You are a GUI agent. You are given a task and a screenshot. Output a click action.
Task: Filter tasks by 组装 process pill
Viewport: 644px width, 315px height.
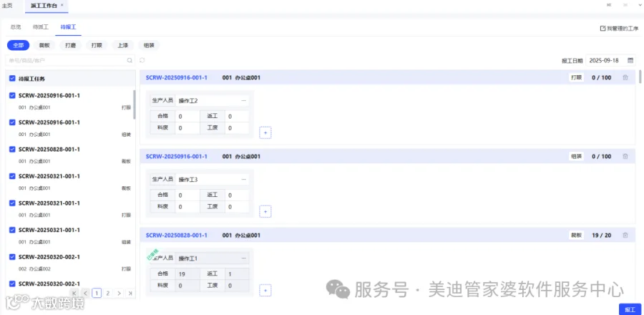click(x=149, y=45)
